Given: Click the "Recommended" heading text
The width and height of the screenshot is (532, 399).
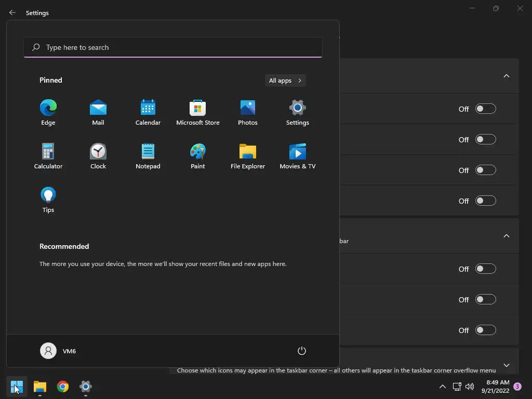Looking at the screenshot, I should coord(64,246).
